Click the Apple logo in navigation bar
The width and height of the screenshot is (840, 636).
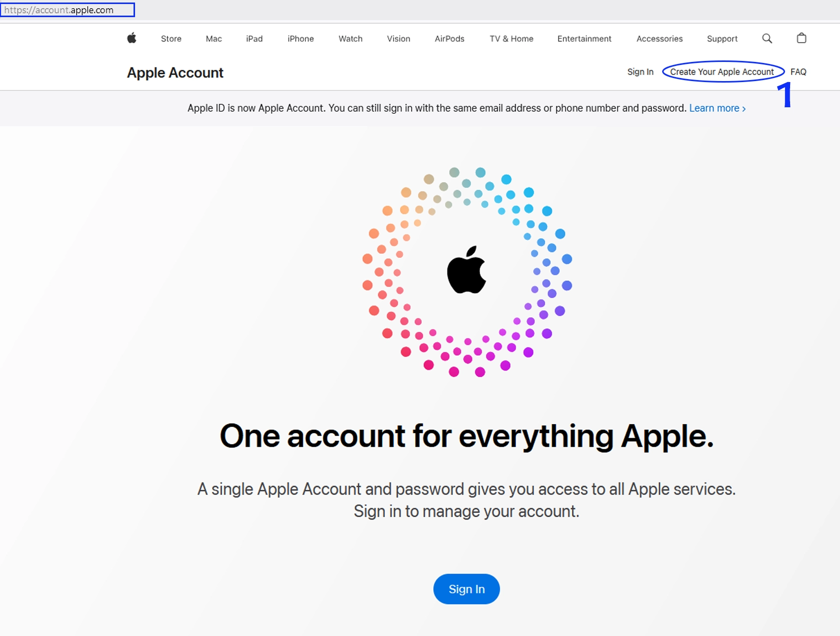click(132, 38)
